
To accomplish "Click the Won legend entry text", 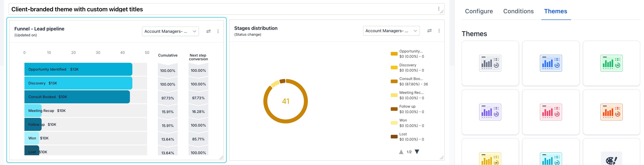I will coord(412,123).
